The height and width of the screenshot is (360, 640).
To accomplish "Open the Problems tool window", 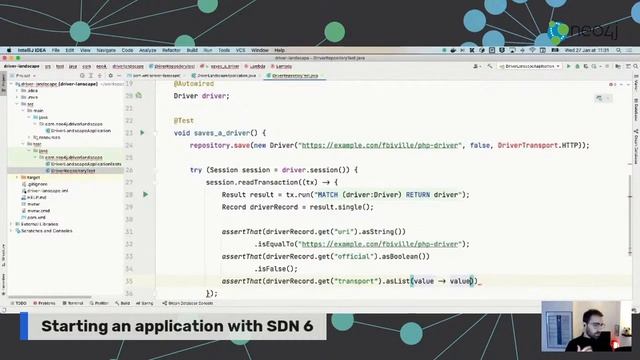I will coord(44,303).
